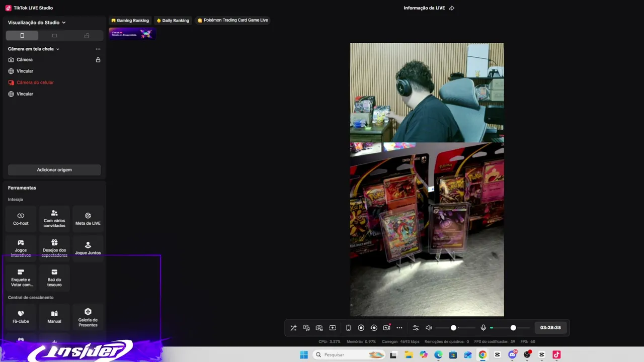Click the purple promotional banner thumbnail
Screen dimensions: 644x362
132,34
